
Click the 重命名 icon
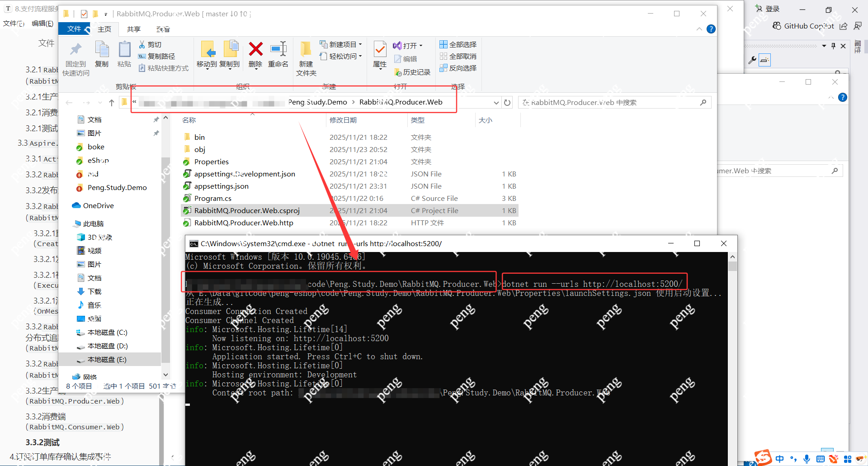coord(278,49)
